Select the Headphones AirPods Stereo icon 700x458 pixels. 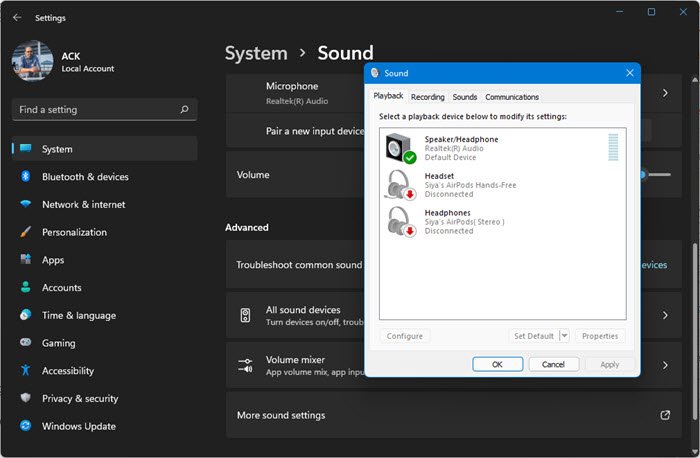(x=400, y=221)
